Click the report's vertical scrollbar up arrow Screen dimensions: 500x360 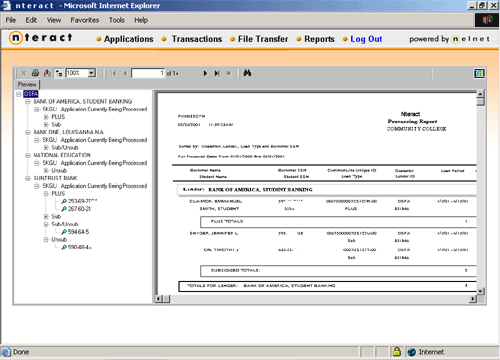pos(480,94)
